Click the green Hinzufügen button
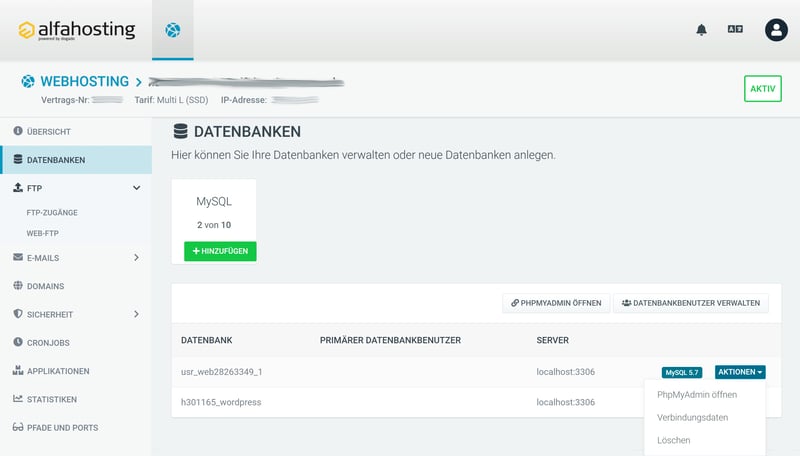Viewport: 800px width, 456px height. [220, 251]
